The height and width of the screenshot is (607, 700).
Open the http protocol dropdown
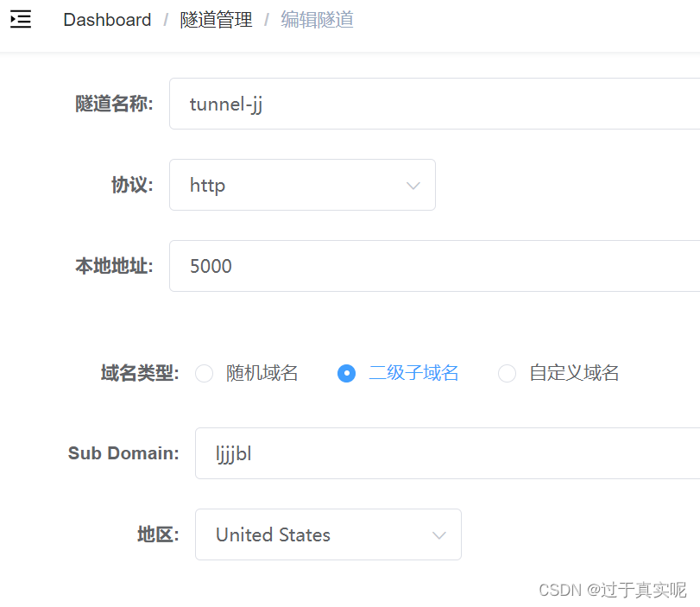tap(302, 185)
